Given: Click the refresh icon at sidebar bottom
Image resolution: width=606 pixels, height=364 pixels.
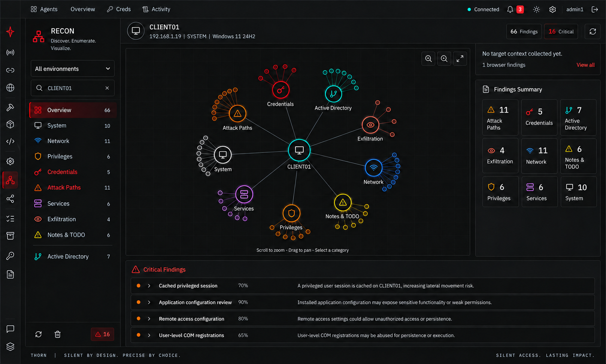Looking at the screenshot, I should point(39,334).
